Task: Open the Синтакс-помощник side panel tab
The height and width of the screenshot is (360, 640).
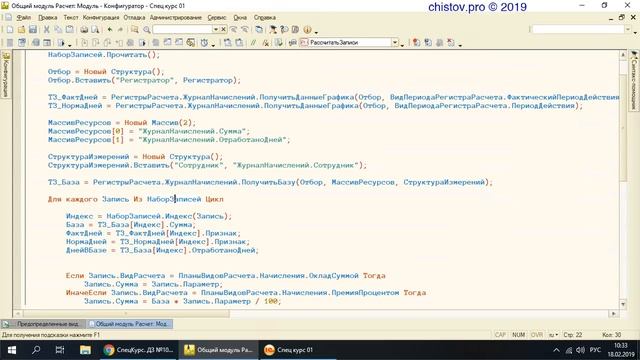Action: click(x=634, y=80)
